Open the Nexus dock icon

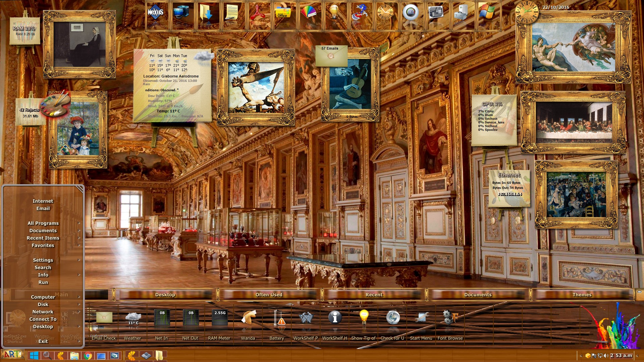click(155, 13)
